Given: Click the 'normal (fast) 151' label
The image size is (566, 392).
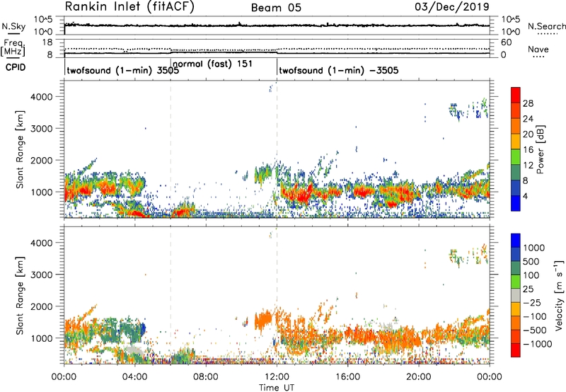Looking at the screenshot, I should 212,64.
